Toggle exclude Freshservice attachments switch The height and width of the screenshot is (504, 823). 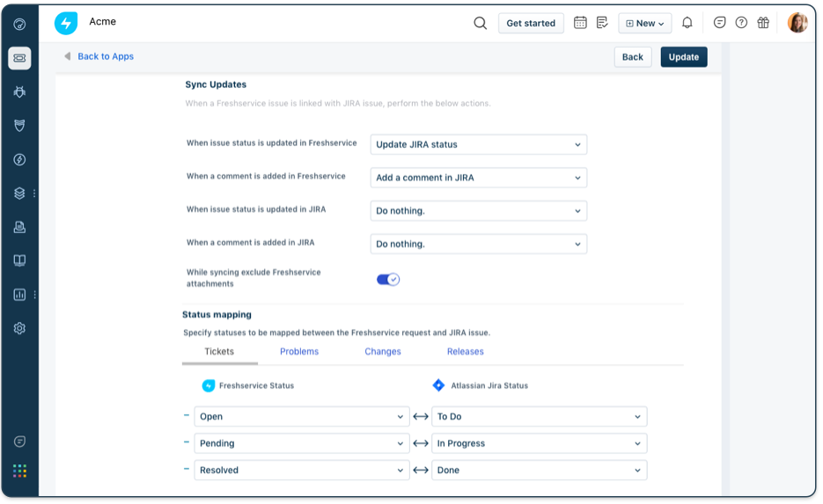(387, 280)
